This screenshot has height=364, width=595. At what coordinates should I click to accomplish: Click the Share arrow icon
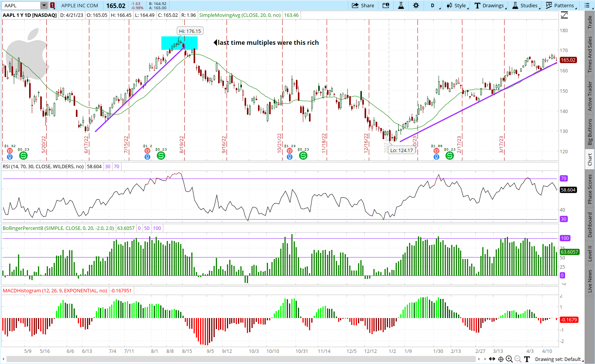click(x=355, y=5)
